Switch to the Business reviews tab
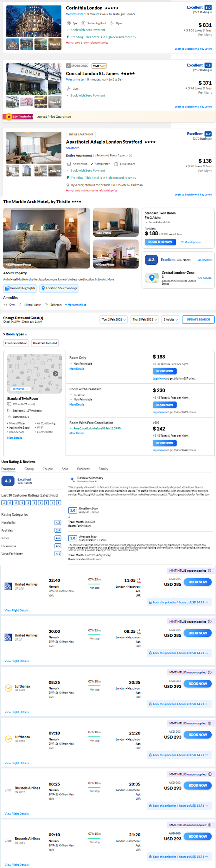 [83, 469]
